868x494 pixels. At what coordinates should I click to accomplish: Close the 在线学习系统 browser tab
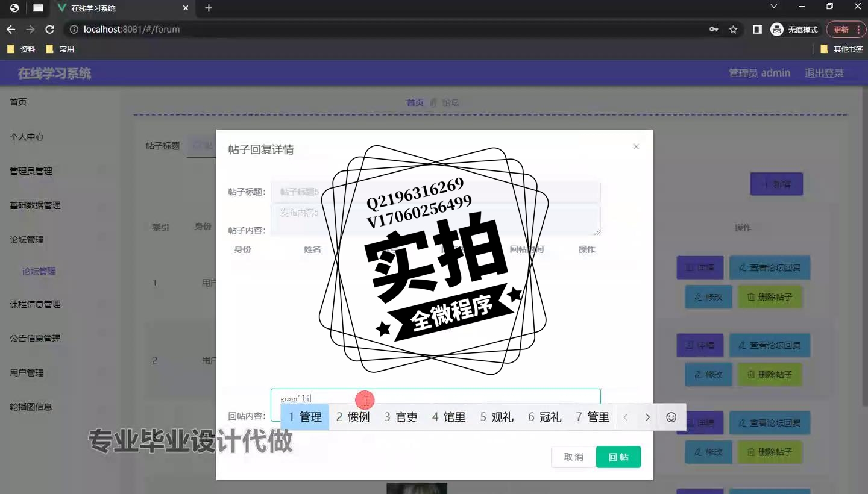point(186,8)
